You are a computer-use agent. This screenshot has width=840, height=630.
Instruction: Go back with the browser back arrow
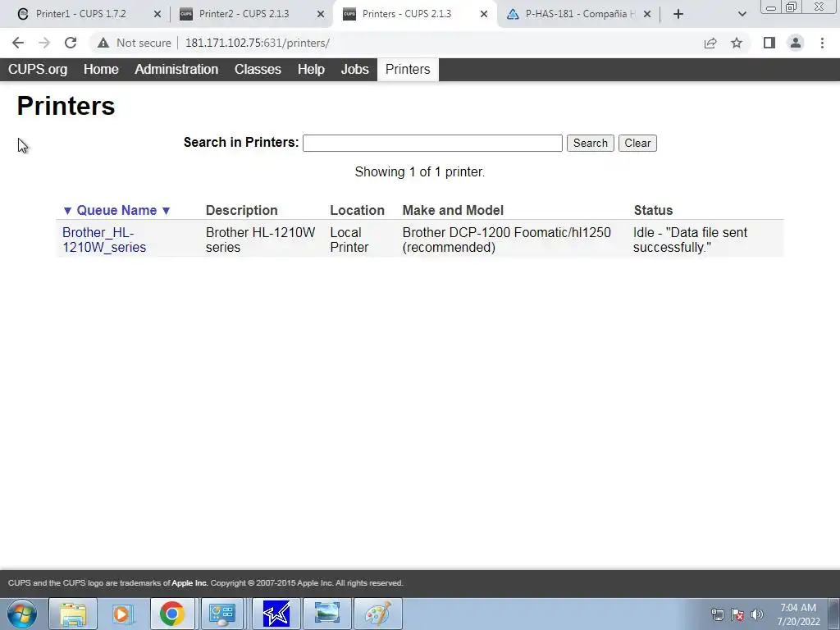point(18,43)
